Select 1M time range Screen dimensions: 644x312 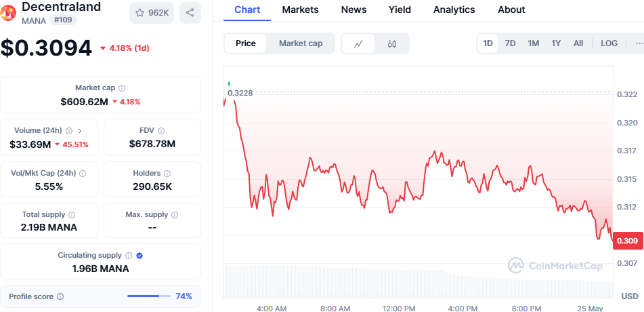pyautogui.click(x=533, y=43)
